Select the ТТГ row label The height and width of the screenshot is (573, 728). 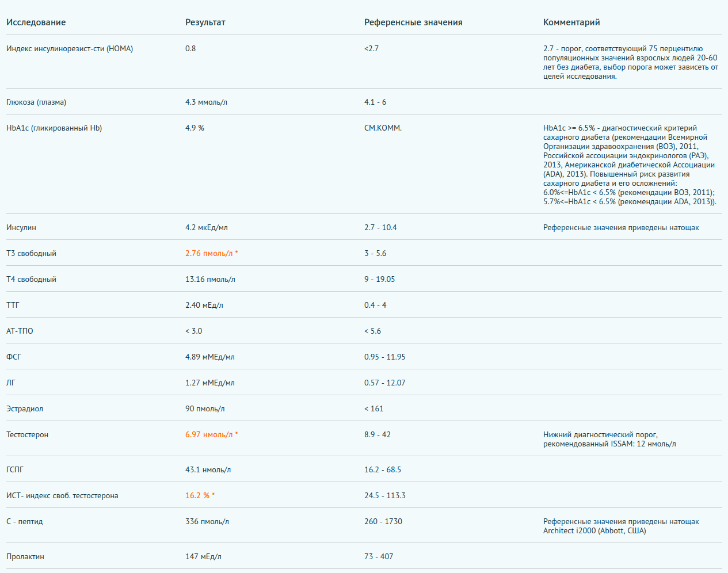[x=13, y=305]
